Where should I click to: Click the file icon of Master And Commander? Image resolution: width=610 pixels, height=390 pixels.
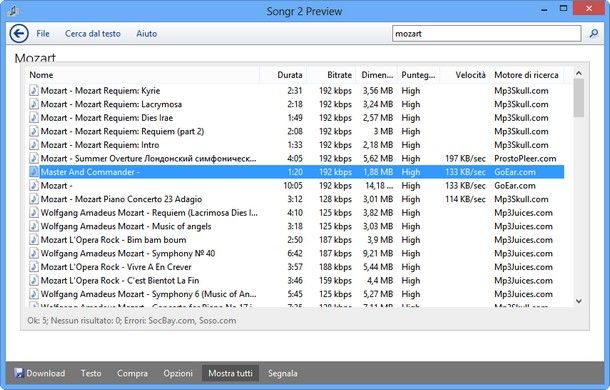tap(34, 172)
